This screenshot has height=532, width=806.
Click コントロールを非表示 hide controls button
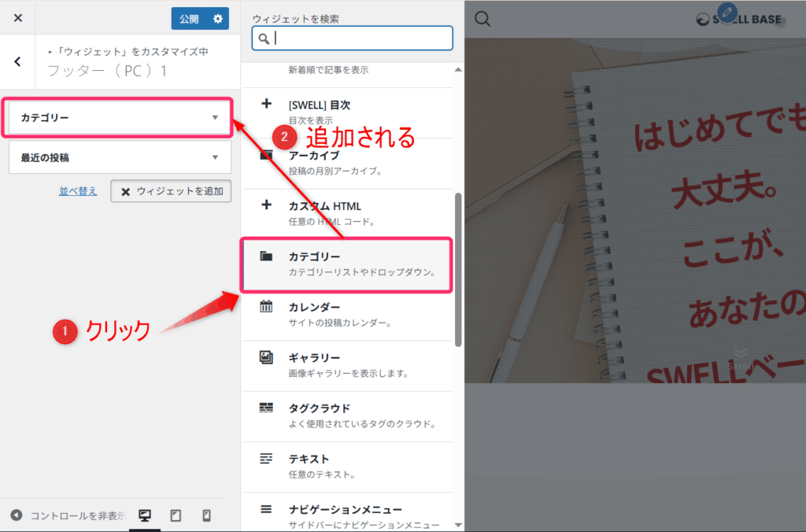(x=68, y=515)
